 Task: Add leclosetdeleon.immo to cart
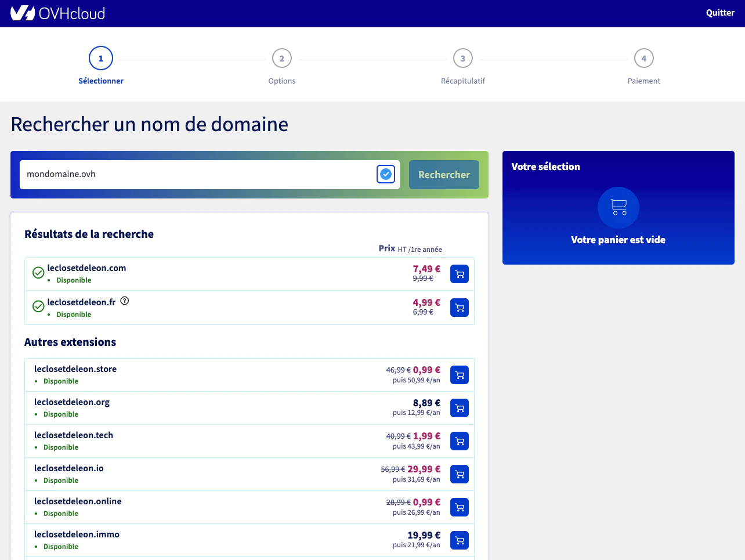point(460,540)
